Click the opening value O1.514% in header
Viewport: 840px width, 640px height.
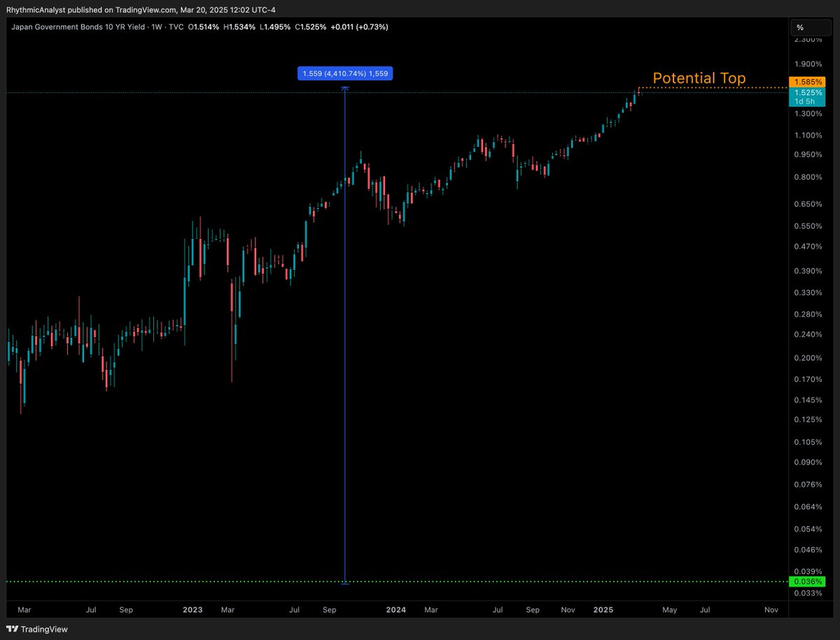tap(203, 27)
